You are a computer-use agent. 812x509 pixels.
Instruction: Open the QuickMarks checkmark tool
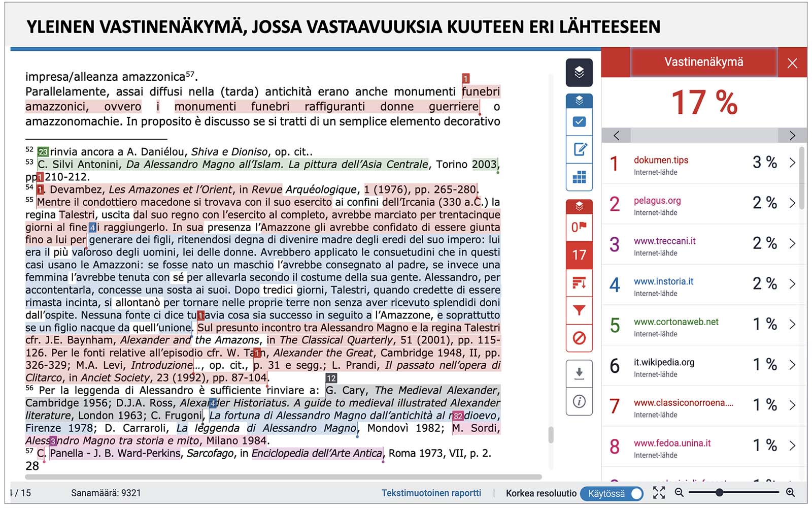click(579, 122)
